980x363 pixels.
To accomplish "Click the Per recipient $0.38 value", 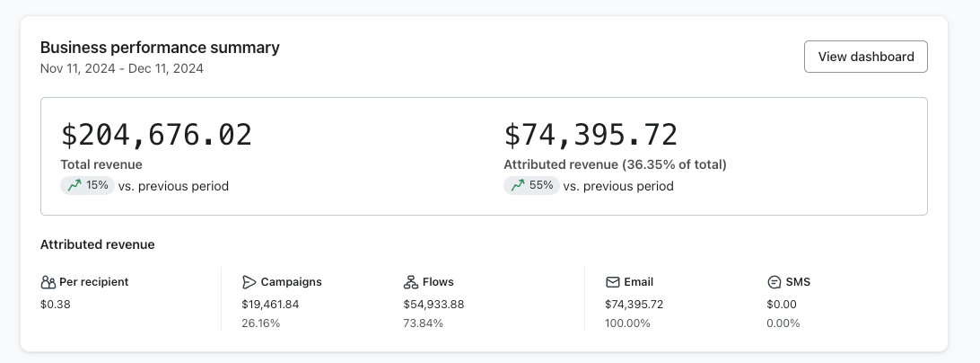I will (x=56, y=305).
